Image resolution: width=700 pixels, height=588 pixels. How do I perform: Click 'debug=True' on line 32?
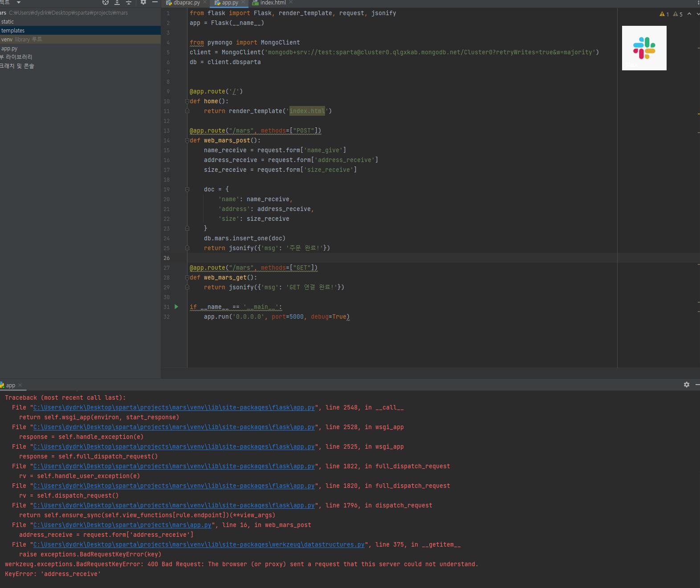pos(329,317)
